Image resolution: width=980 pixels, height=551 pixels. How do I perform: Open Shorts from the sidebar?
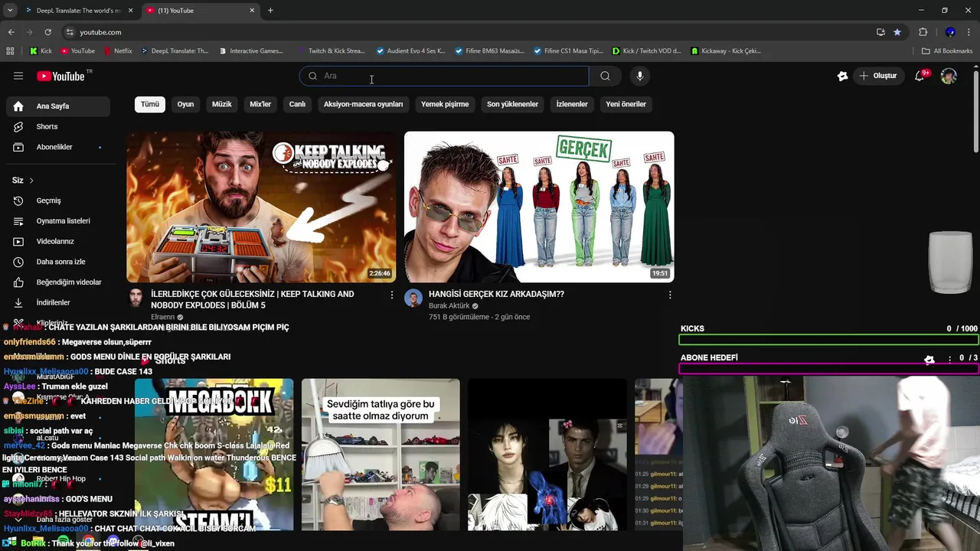57,126
